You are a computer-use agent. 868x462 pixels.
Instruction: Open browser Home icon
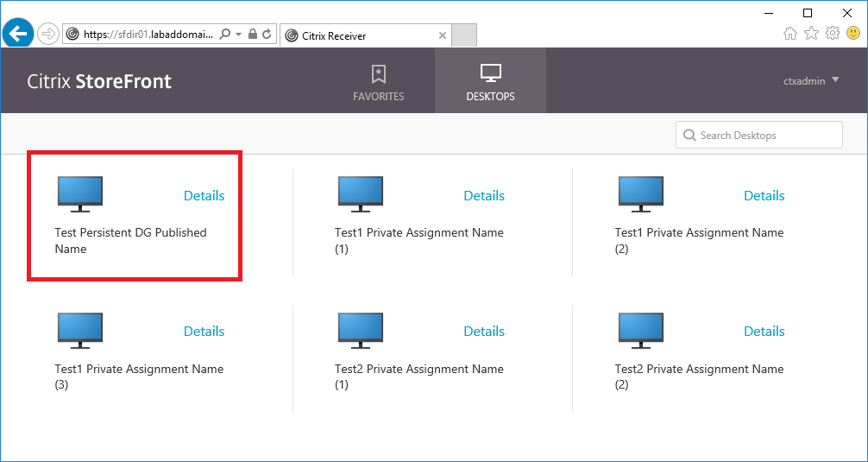point(790,34)
